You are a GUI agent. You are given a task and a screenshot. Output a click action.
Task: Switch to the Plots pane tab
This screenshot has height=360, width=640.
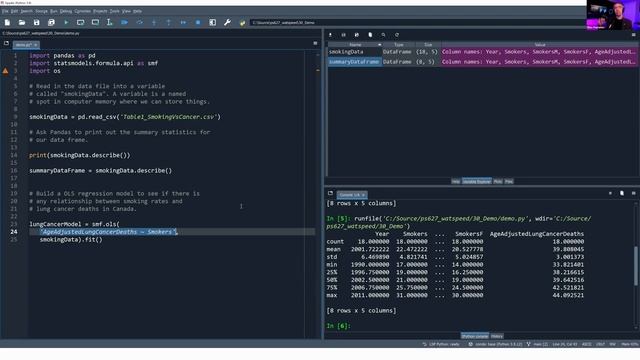(x=498, y=181)
